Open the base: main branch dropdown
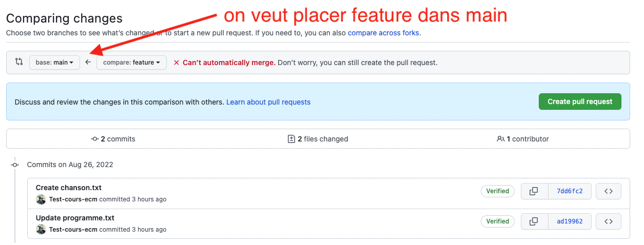This screenshot has width=644, height=245. [x=54, y=63]
